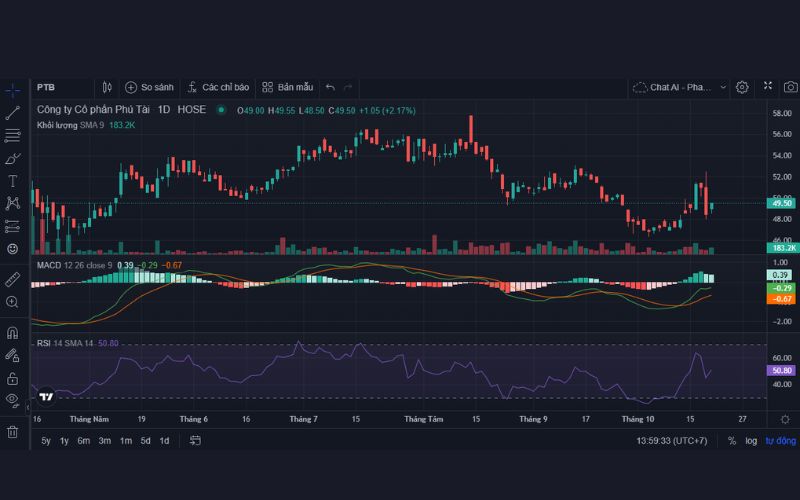Take a chart snapshot with camera icon
Screen dimensions: 800x500
[790, 87]
